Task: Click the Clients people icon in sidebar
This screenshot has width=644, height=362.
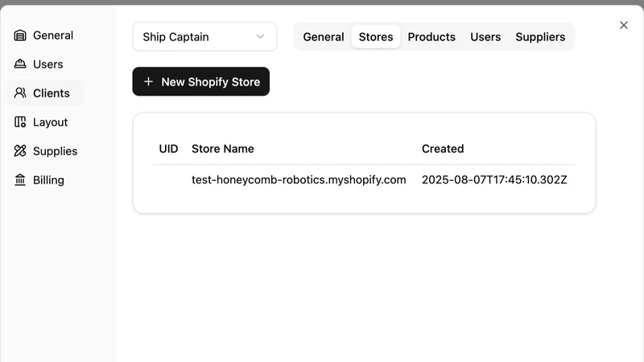Action: pos(19,93)
